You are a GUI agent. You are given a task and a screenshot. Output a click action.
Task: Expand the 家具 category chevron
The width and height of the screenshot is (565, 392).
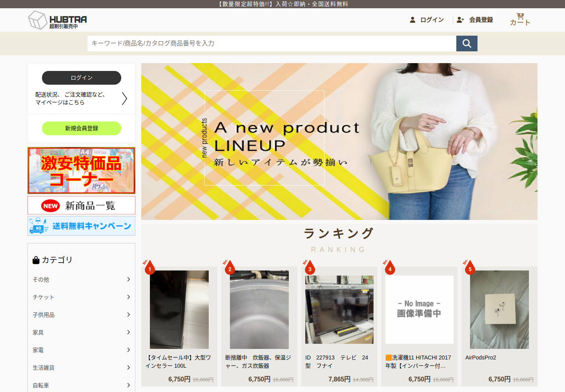coord(128,332)
